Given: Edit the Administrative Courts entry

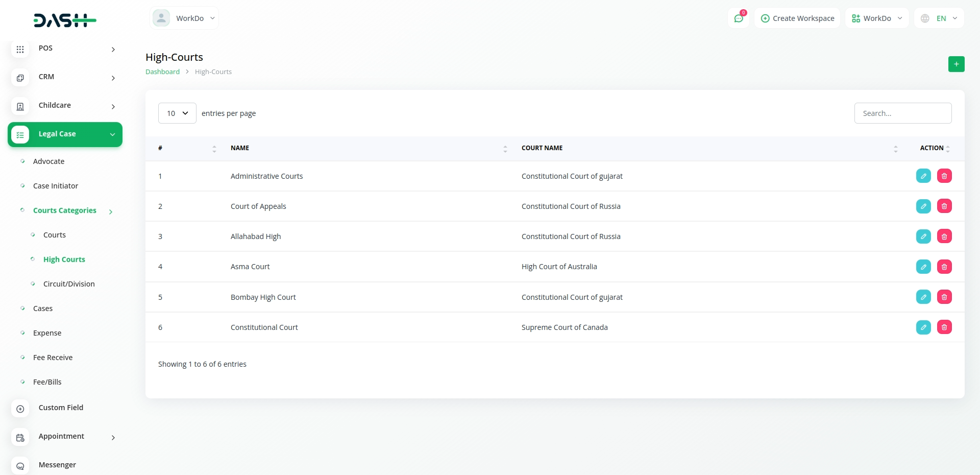Looking at the screenshot, I should [923, 176].
